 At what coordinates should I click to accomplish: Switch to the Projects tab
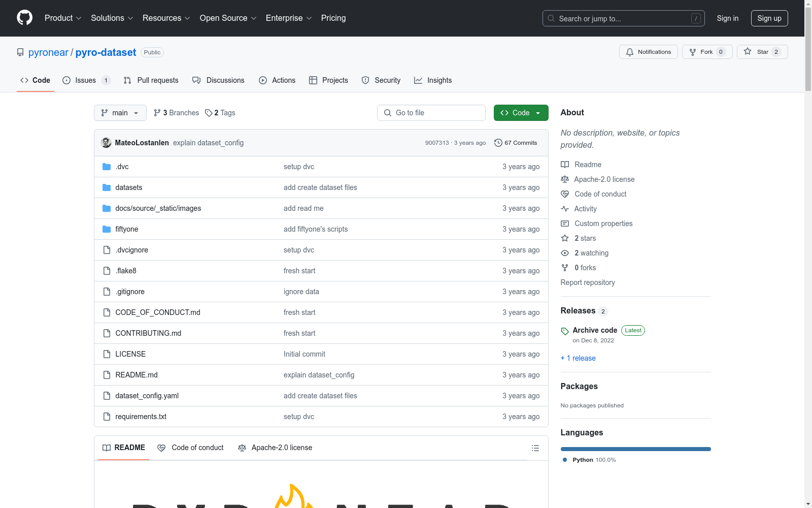328,80
